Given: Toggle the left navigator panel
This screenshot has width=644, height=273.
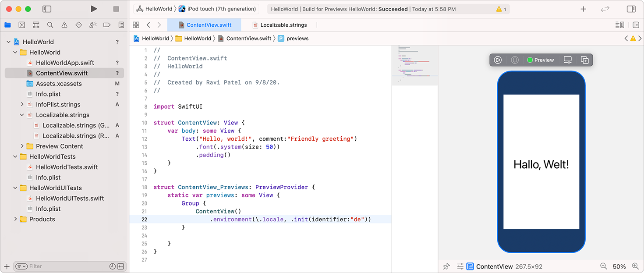Looking at the screenshot, I should pyautogui.click(x=47, y=9).
